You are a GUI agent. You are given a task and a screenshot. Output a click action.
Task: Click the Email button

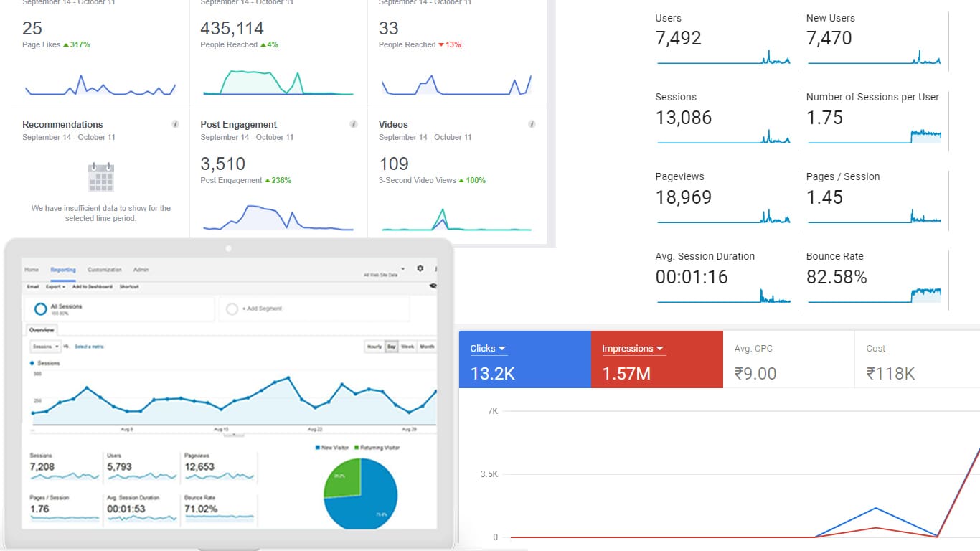click(x=33, y=287)
